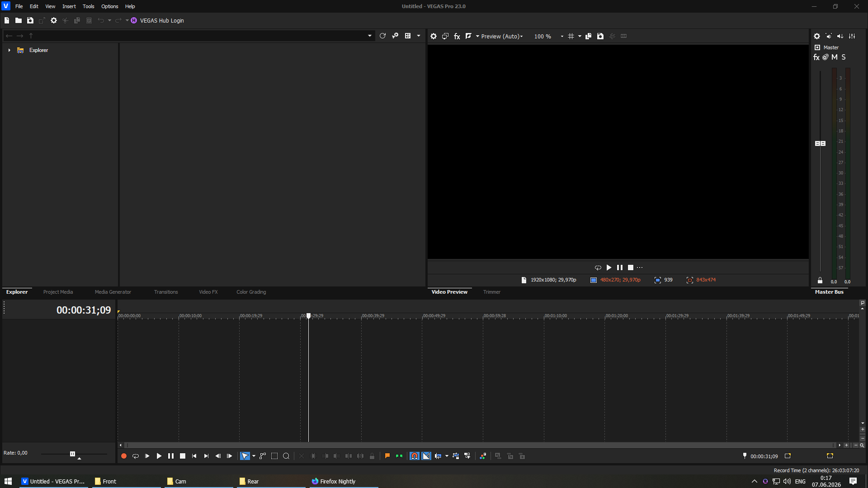
Task: Select the Normal Edit tool
Action: tap(245, 456)
